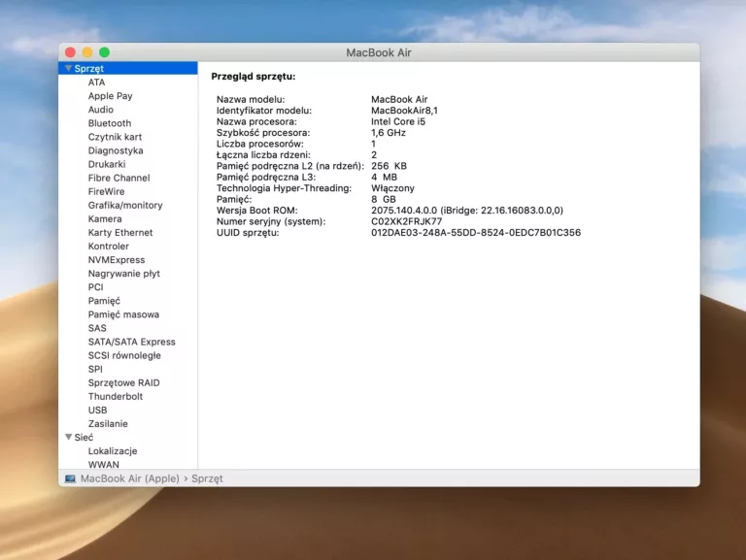Open Sprzętowe RAID item

123,383
